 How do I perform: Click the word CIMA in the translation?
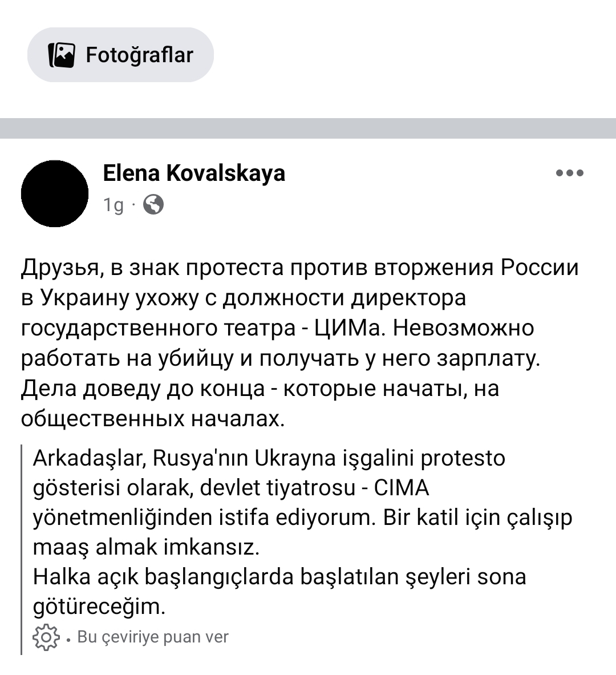coord(401,488)
